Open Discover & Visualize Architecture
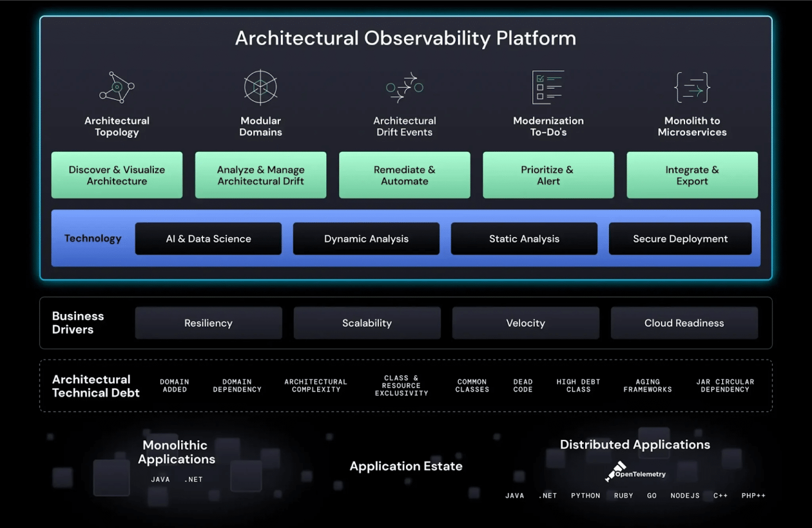 116,175
